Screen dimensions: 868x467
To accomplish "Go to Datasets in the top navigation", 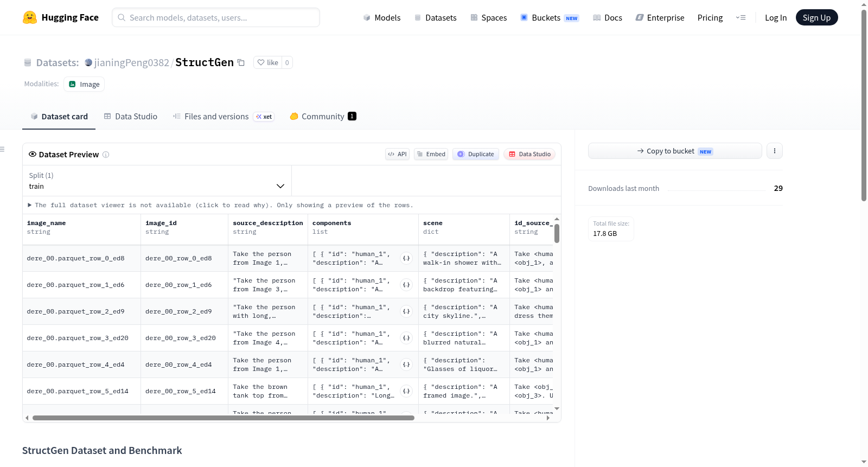I will click(436, 17).
